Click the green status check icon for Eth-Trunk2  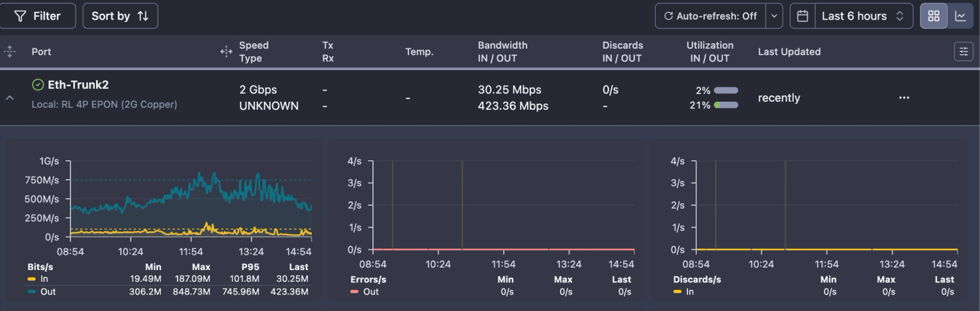coord(38,84)
